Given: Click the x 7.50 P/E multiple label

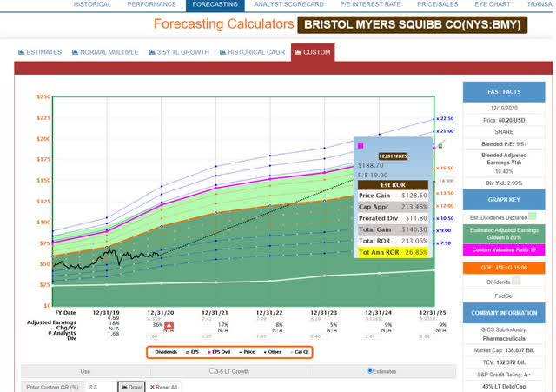Looking at the screenshot, I should (x=444, y=243).
